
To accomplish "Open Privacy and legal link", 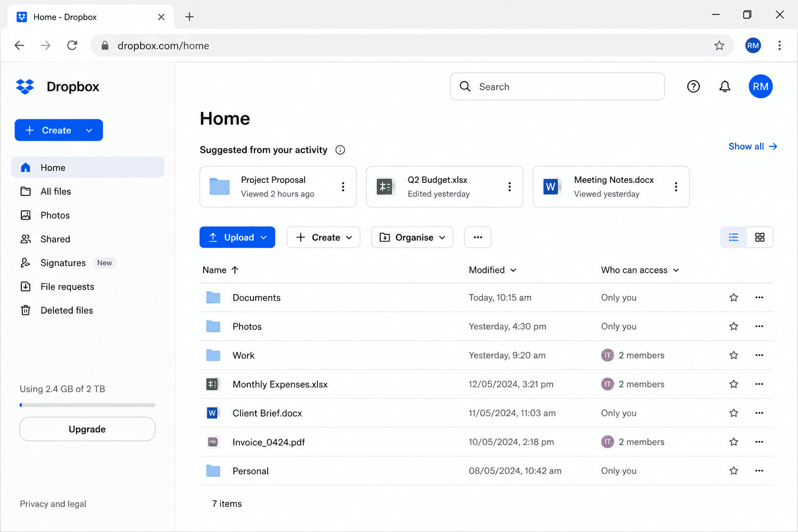I will 53,504.
